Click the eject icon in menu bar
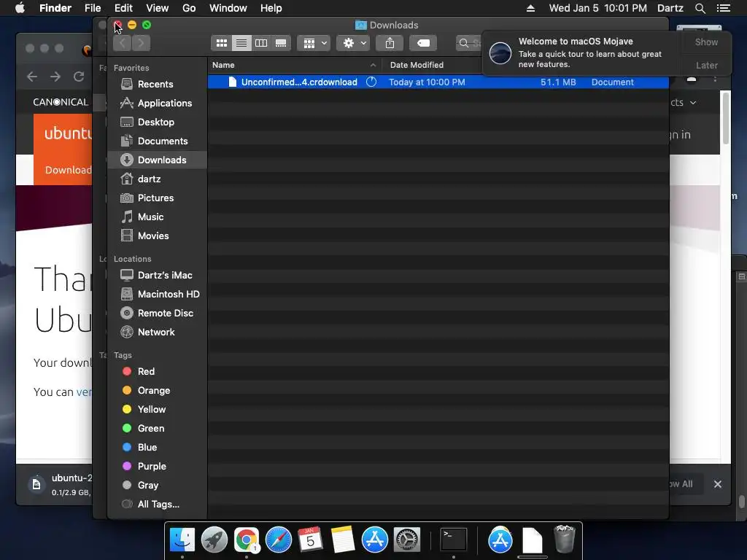The image size is (747, 560). pyautogui.click(x=530, y=8)
